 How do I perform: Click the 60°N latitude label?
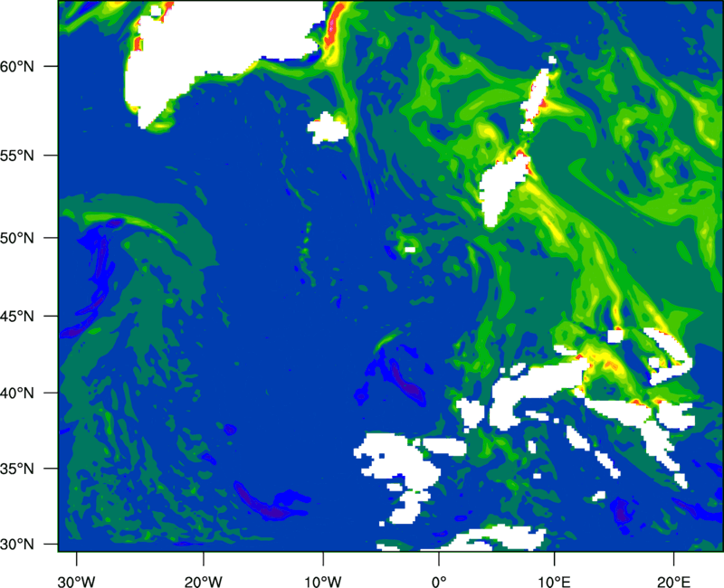tap(17, 66)
